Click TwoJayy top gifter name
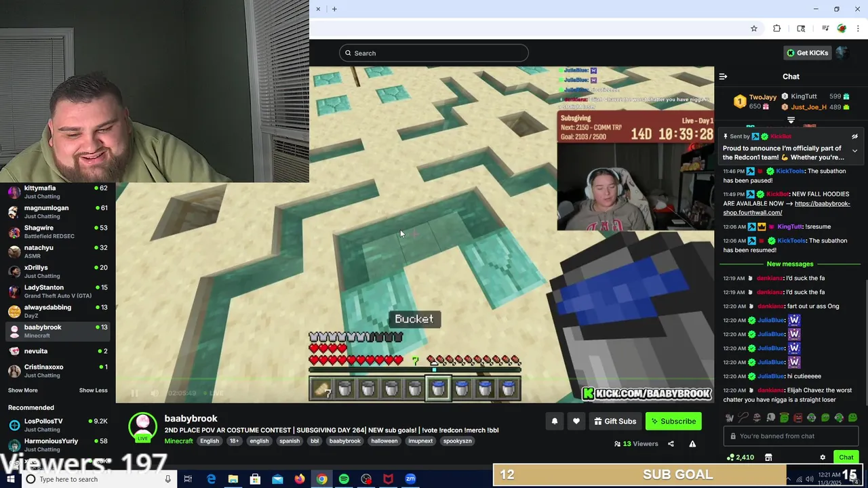 coord(763,97)
